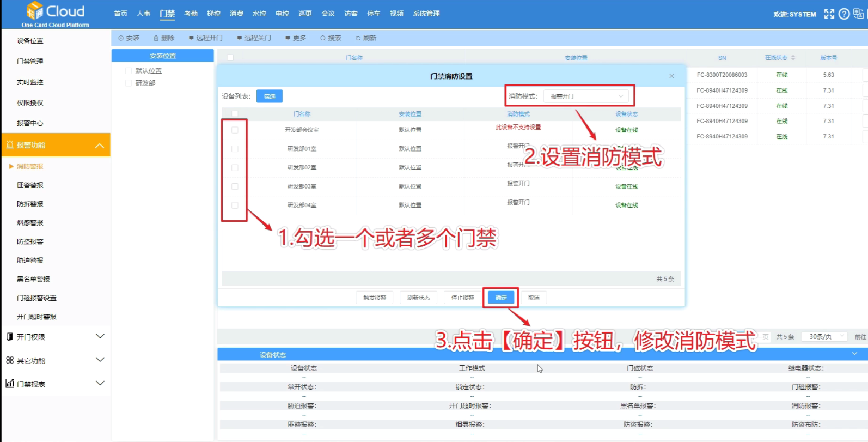This screenshot has width=868, height=442.
Task: Click the language translation icon
Action: (859, 14)
